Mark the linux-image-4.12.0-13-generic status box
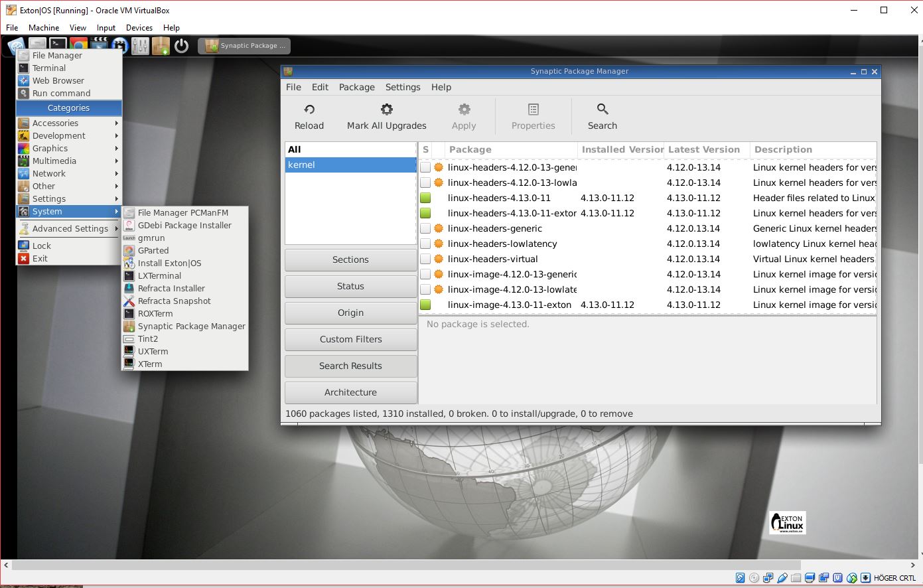Image resolution: width=923 pixels, height=588 pixels. 425,274
